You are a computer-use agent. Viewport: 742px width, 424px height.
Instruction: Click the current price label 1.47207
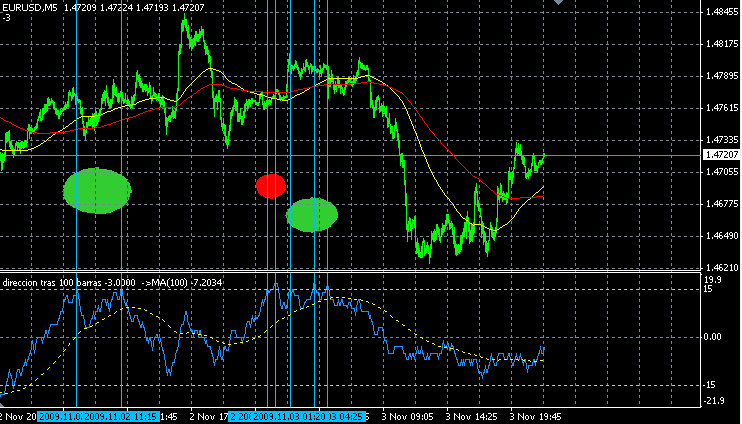(x=722, y=155)
